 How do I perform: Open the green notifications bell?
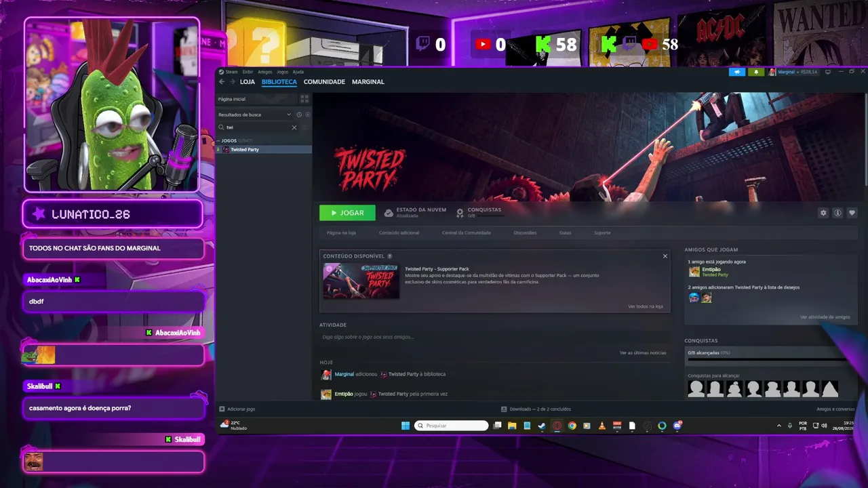756,72
